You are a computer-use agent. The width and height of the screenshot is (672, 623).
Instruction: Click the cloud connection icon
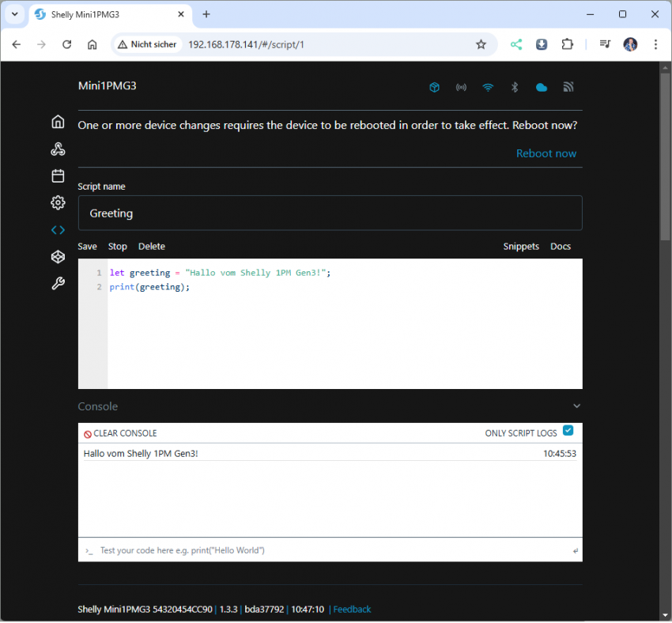(542, 87)
